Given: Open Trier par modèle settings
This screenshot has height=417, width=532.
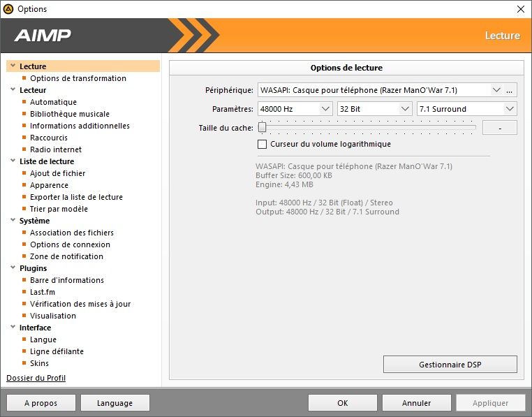Looking at the screenshot, I should point(59,209).
